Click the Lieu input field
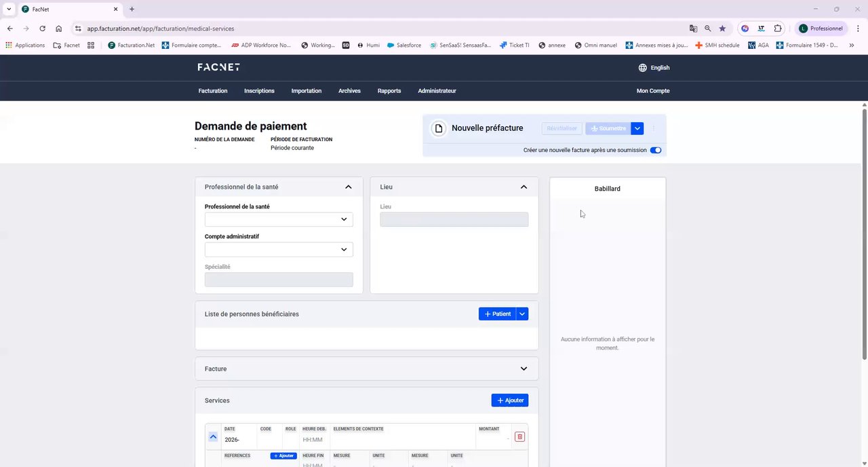868x467 pixels. point(454,219)
